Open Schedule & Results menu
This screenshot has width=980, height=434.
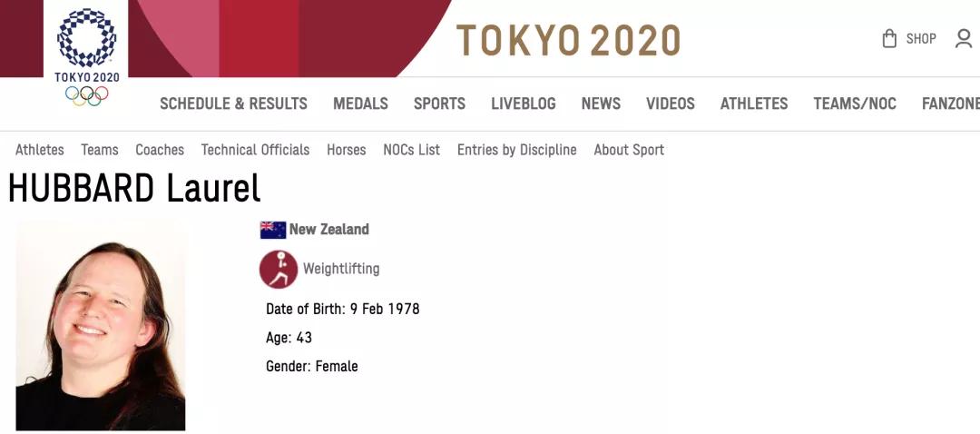(x=233, y=104)
